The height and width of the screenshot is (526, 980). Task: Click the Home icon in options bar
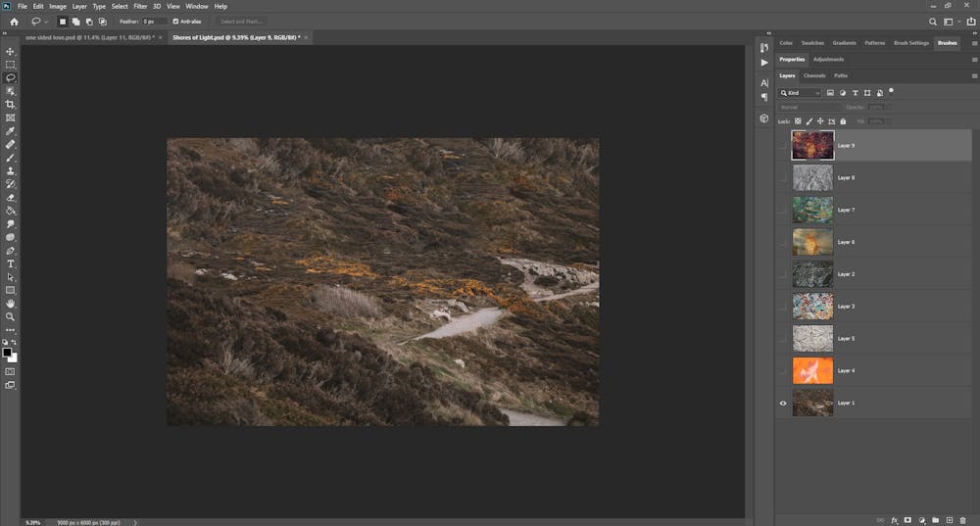tap(15, 22)
